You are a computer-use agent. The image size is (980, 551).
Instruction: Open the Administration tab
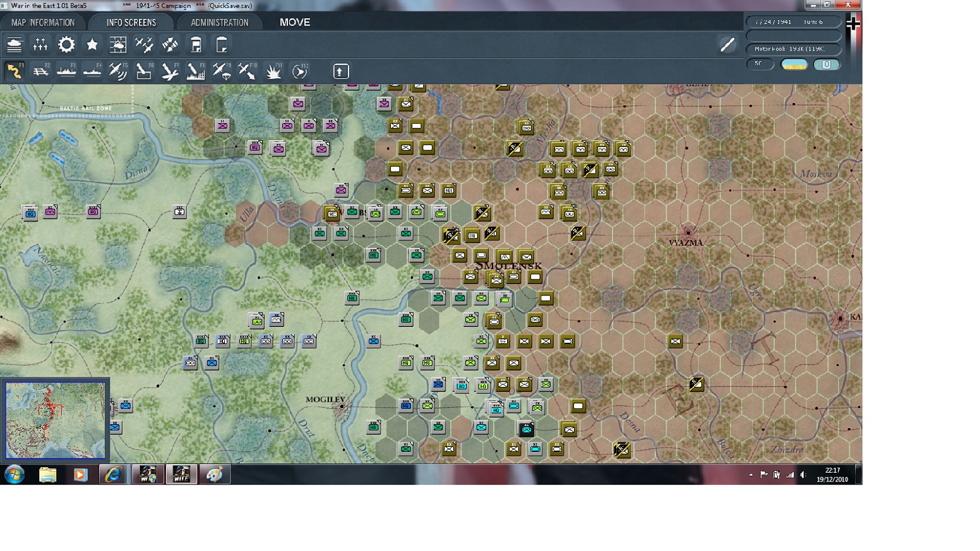[x=219, y=23]
